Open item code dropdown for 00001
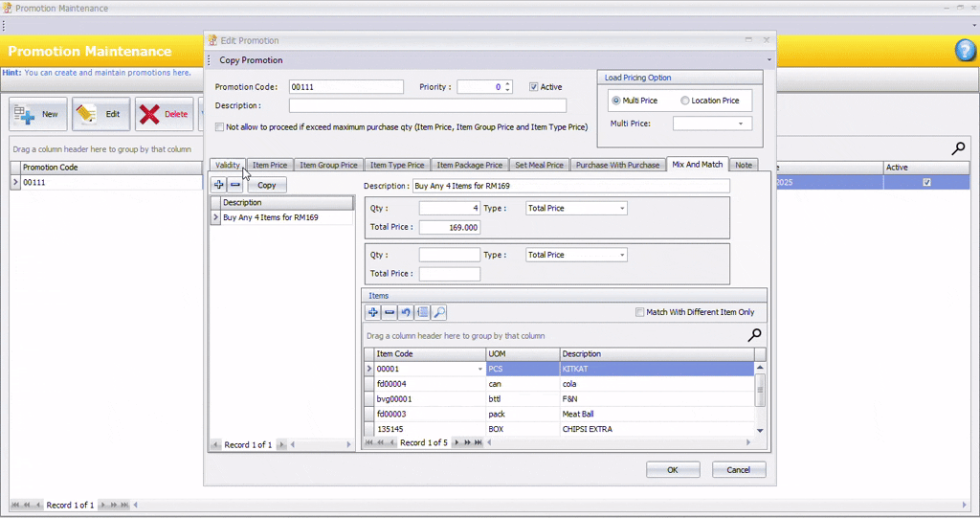 coord(480,369)
